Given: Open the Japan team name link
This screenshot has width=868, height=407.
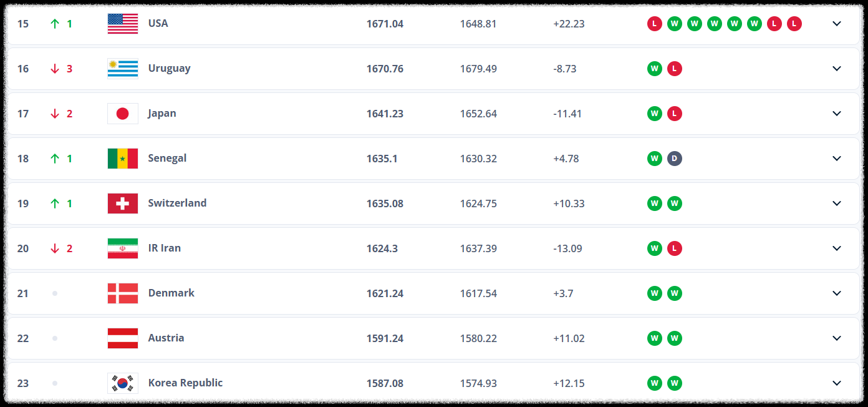Looking at the screenshot, I should [x=162, y=114].
